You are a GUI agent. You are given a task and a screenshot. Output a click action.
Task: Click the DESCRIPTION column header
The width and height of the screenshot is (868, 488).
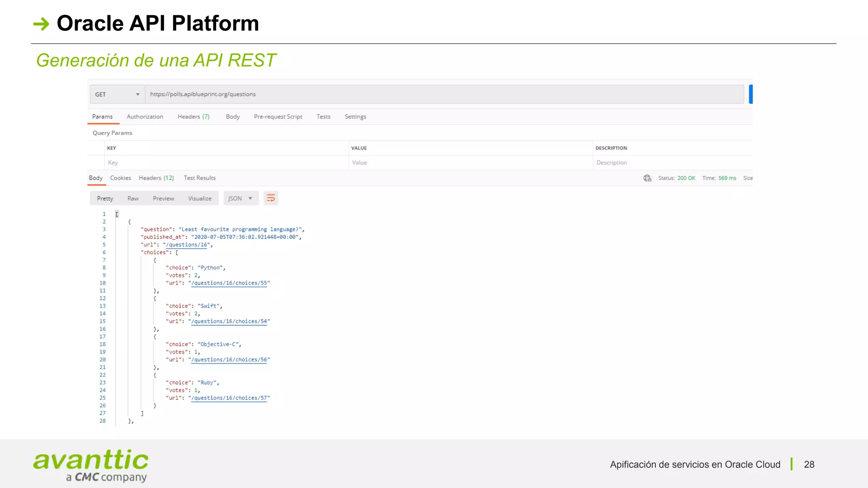point(611,148)
